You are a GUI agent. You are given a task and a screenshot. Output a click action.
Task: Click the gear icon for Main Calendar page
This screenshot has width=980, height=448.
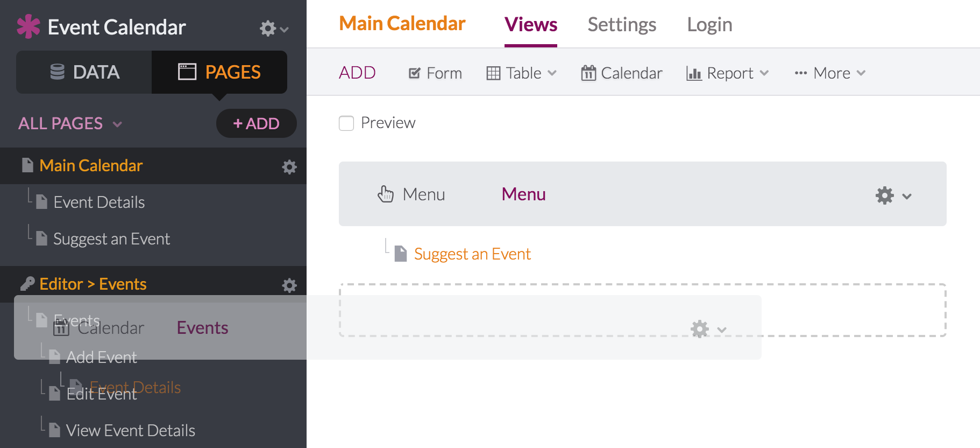click(289, 167)
